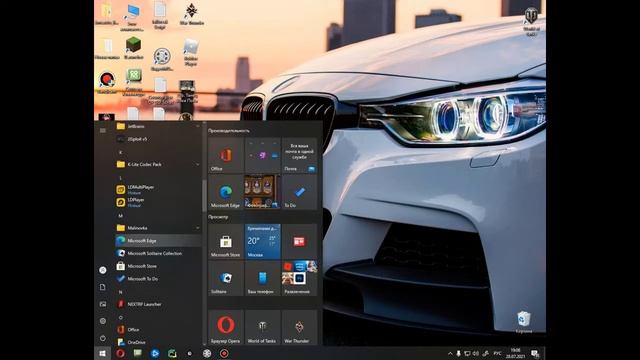Screen dimensions: 640x360
Task: Open Microsoft Solitaire Collection list entry
Action: tap(158, 253)
